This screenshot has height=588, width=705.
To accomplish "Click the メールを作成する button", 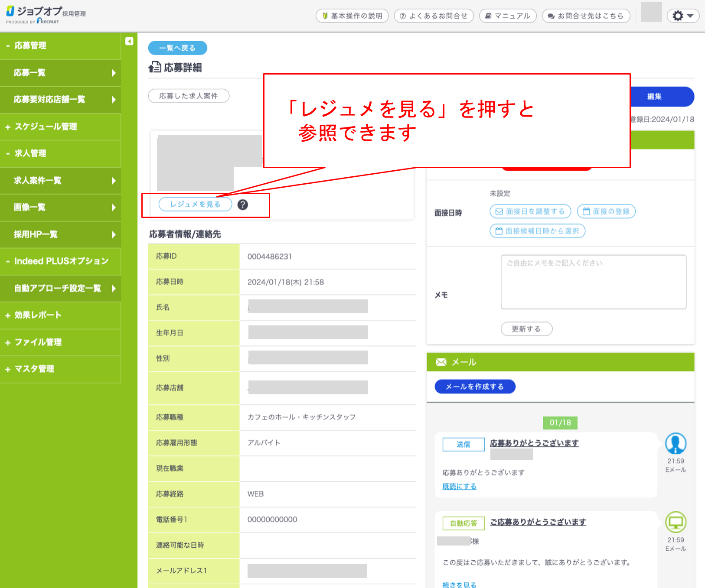I will point(475,387).
